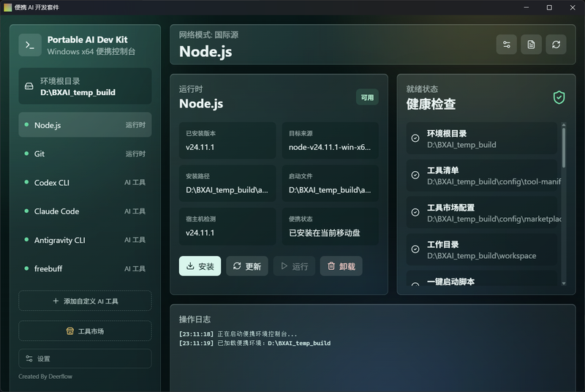Click the 工作目录 workspace path entry
Image resolution: width=585 pixels, height=392 pixels.
[x=482, y=249]
